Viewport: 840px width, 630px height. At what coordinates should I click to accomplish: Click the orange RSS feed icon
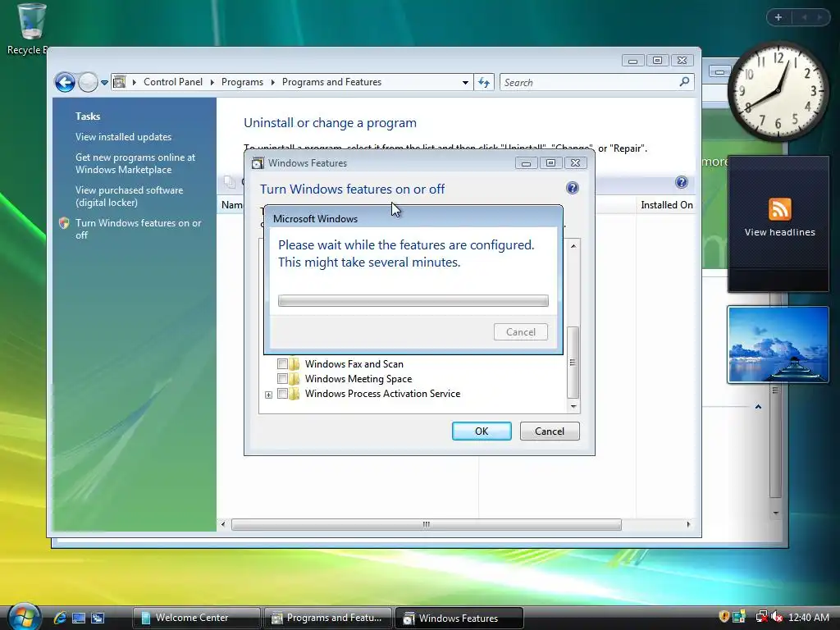pos(779,209)
